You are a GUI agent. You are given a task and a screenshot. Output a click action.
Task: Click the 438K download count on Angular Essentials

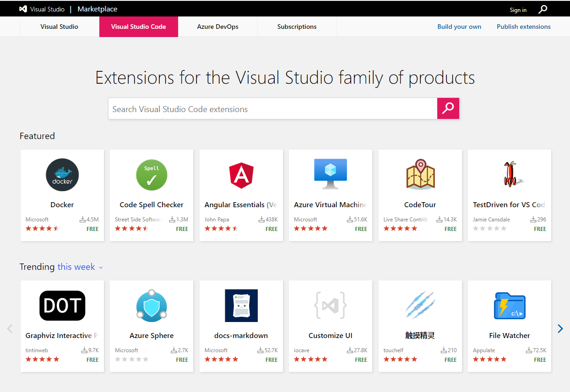pyautogui.click(x=271, y=220)
